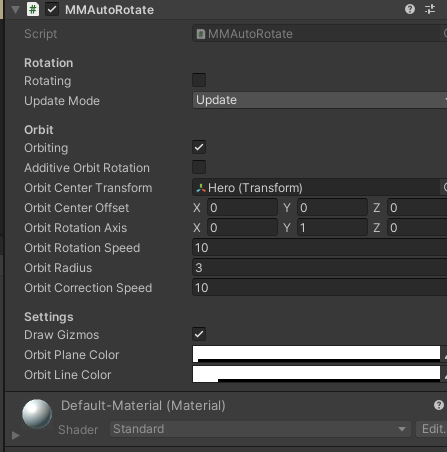The height and width of the screenshot is (452, 447).
Task: Click the Default-Material (Material) title
Action: pyautogui.click(x=143, y=406)
